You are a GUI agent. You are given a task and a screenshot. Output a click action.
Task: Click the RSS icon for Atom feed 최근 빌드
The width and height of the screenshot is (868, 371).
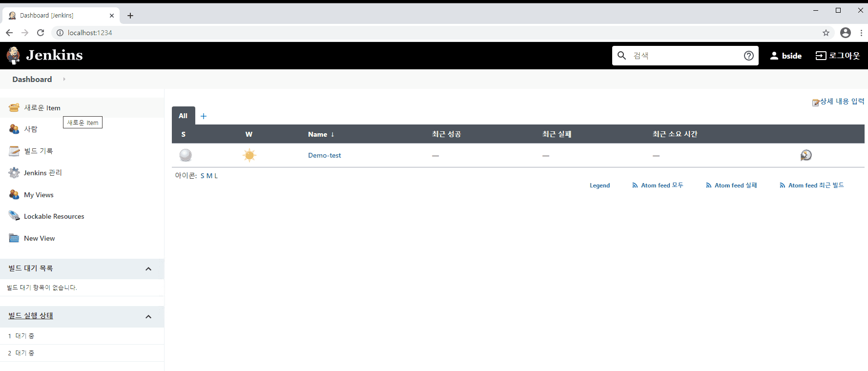[783, 185]
